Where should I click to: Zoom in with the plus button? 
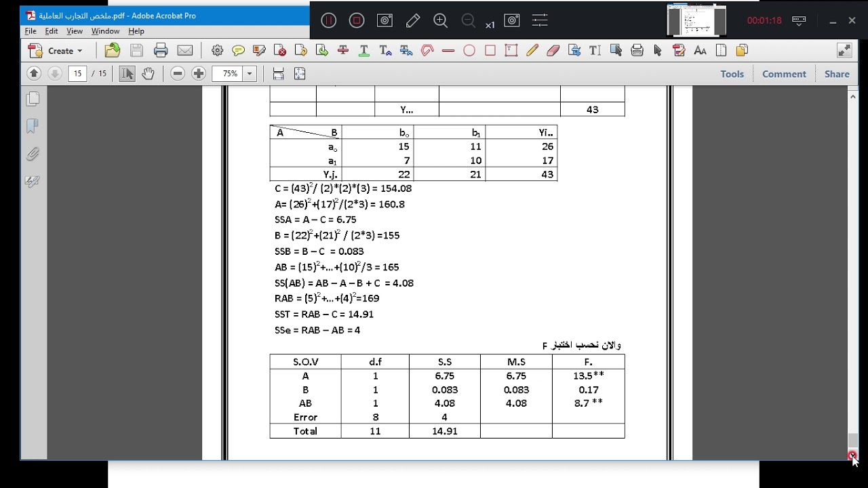[199, 74]
